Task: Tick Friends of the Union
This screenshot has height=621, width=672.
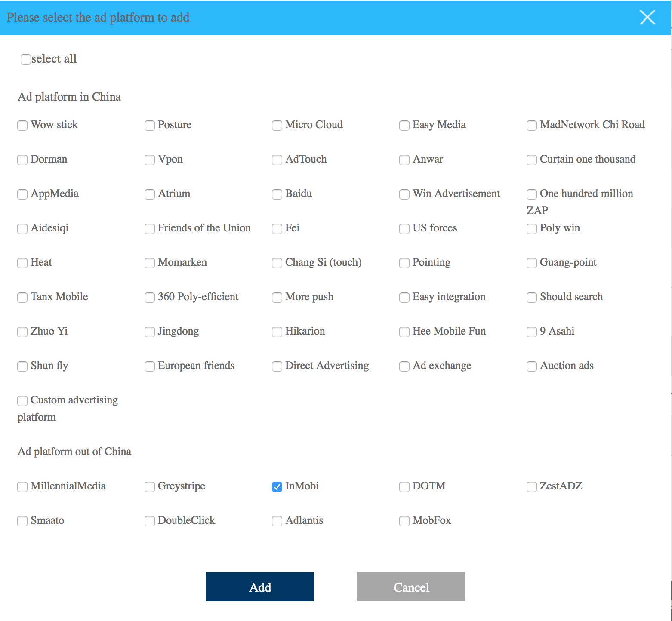Action: click(x=150, y=229)
